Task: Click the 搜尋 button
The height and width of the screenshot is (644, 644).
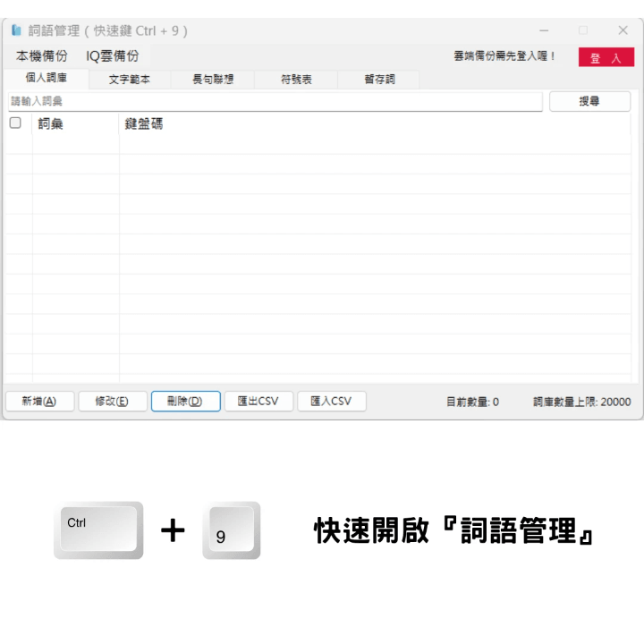Action: tap(589, 101)
